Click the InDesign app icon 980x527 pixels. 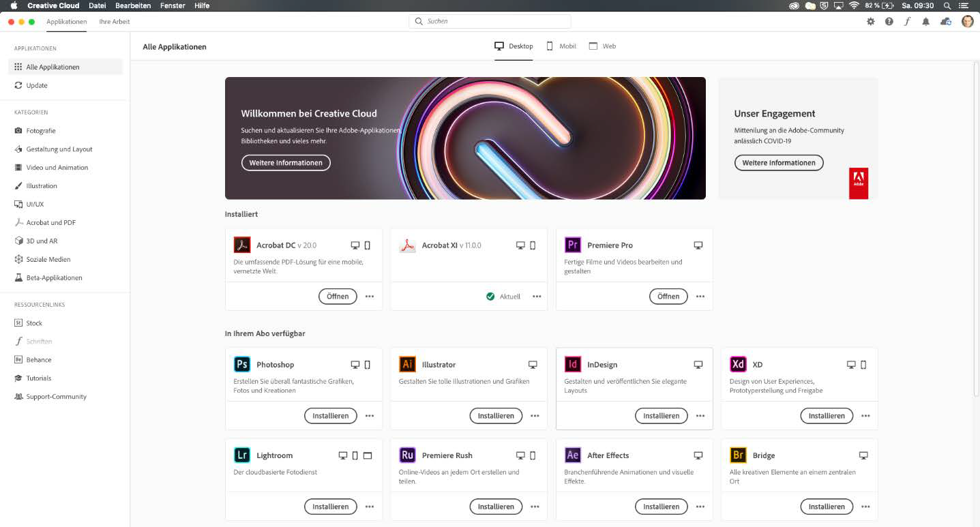point(573,365)
